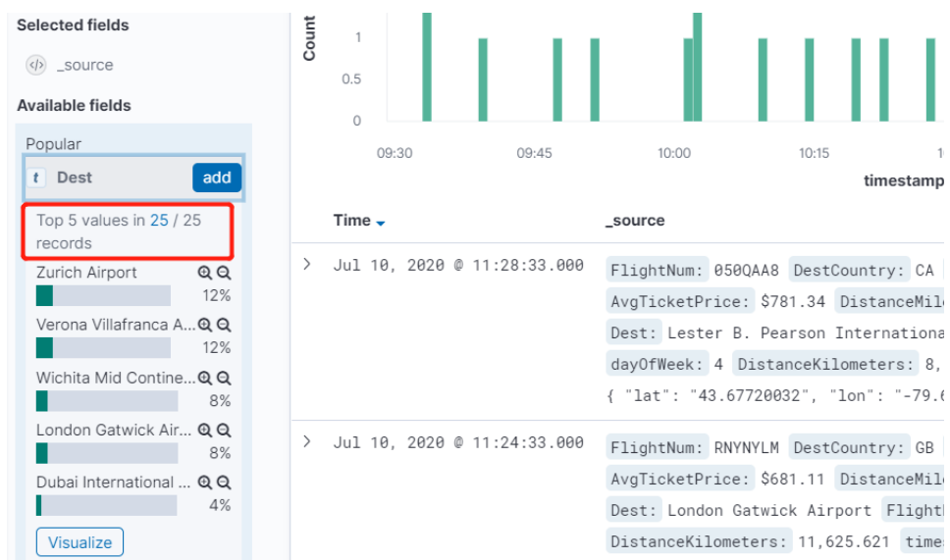The width and height of the screenshot is (950, 560).
Task: Click the Selected fields heading
Action: coord(73,25)
